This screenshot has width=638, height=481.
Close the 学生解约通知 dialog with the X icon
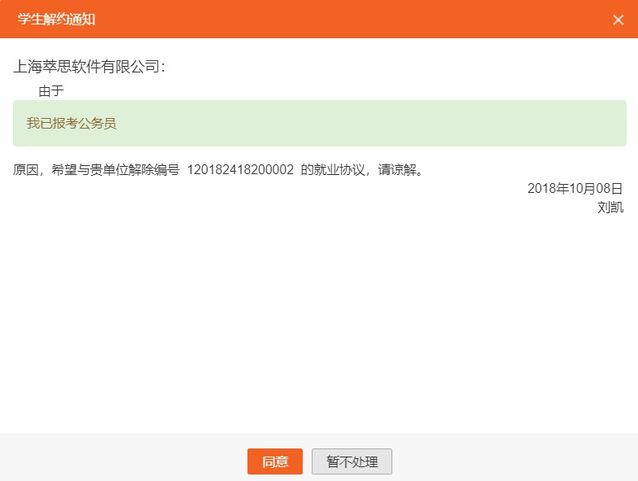[x=617, y=19]
